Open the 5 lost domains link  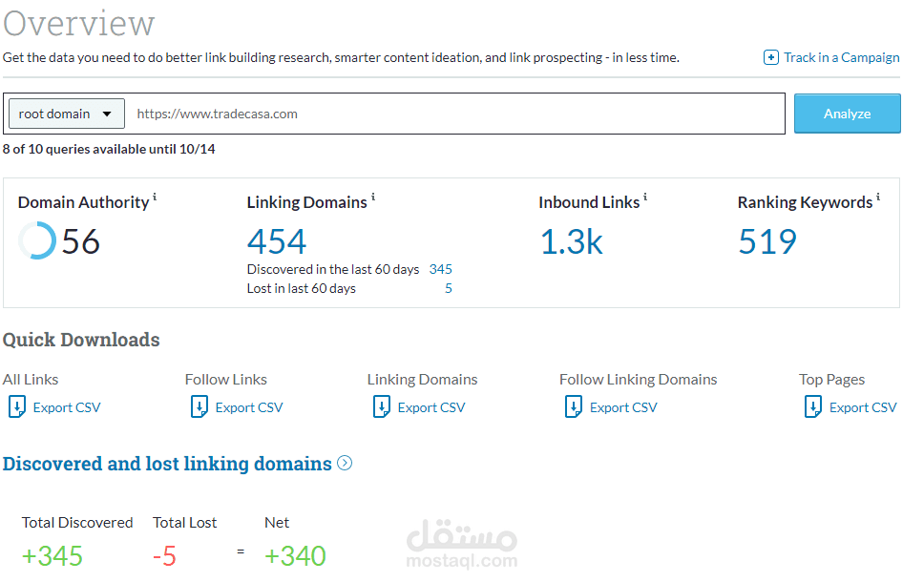click(448, 288)
